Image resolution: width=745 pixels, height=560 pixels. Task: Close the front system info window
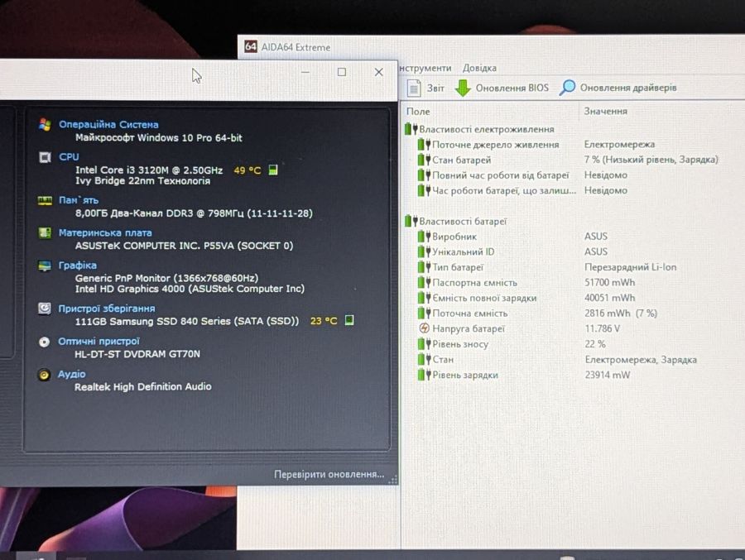pos(378,72)
